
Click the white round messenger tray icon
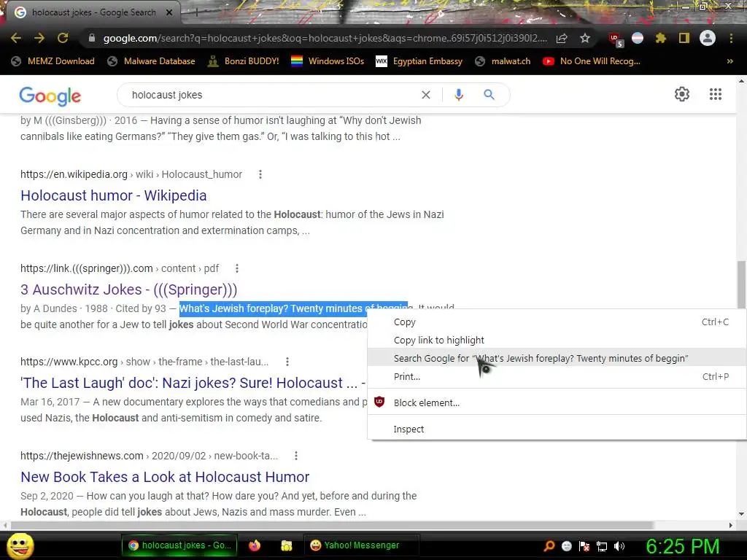coord(566,546)
